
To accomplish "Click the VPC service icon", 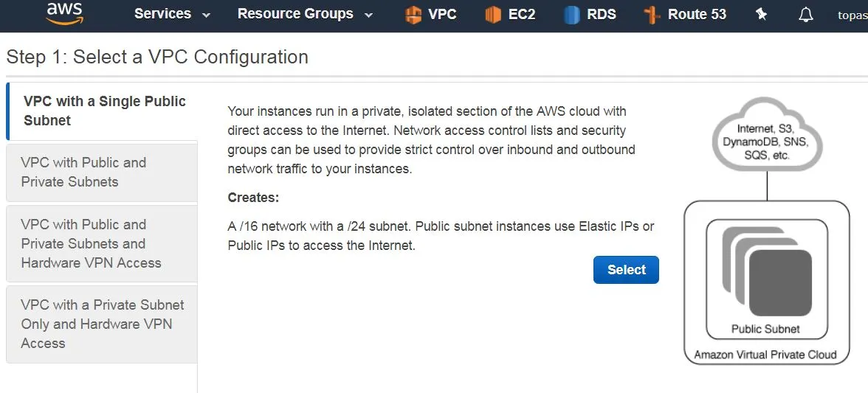I will tap(413, 15).
